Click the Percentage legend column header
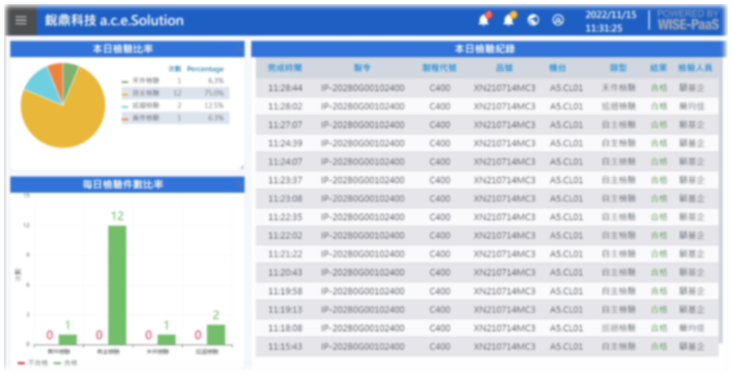Image resolution: width=732 pixels, height=374 pixels. (x=205, y=69)
